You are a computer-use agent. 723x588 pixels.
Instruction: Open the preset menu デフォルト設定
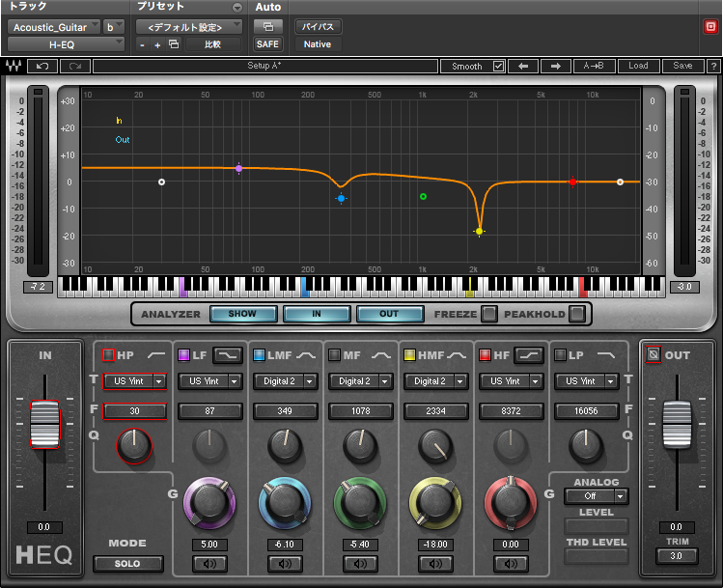click(x=189, y=27)
